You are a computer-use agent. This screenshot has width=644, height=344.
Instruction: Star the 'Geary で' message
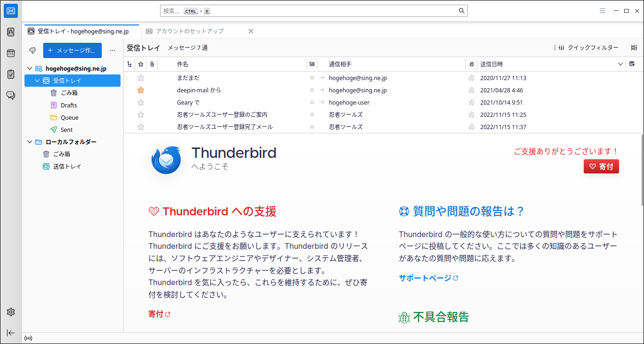(x=141, y=102)
